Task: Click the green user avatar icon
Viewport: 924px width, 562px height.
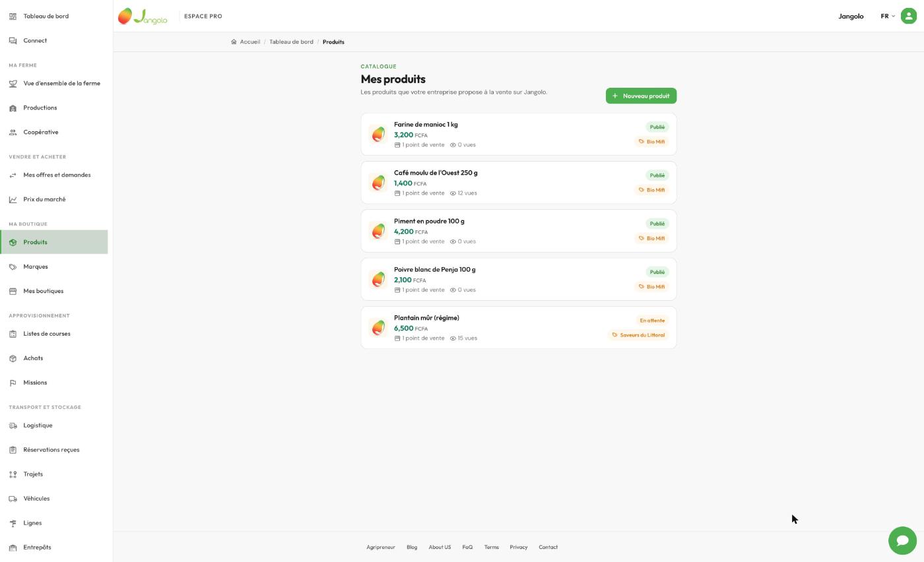Action: coord(909,16)
